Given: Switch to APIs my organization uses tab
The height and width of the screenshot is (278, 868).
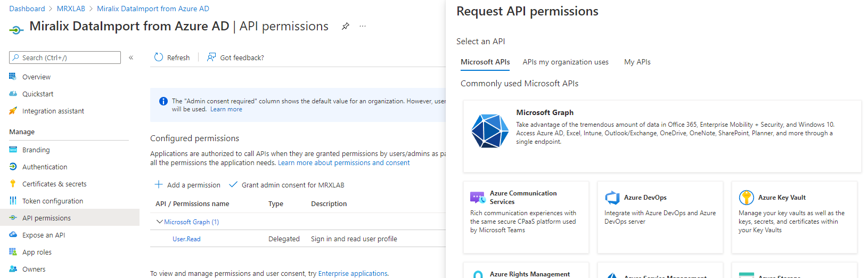Looking at the screenshot, I should pos(566,62).
